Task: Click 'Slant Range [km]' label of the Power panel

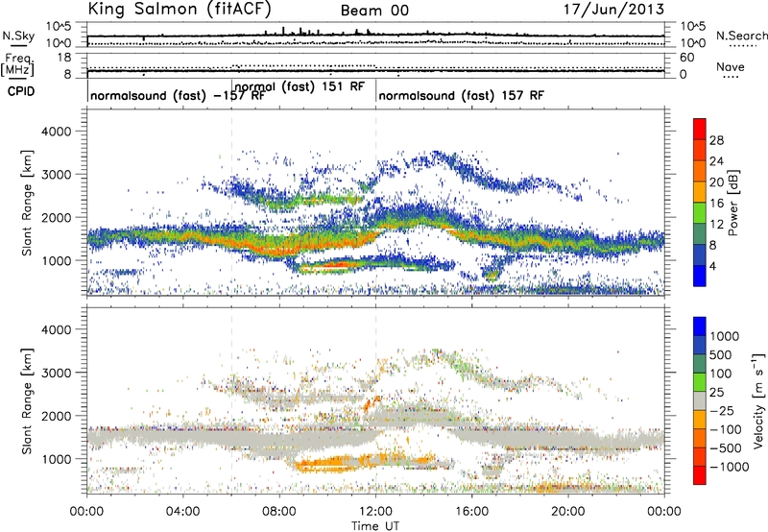Action: click(x=27, y=203)
